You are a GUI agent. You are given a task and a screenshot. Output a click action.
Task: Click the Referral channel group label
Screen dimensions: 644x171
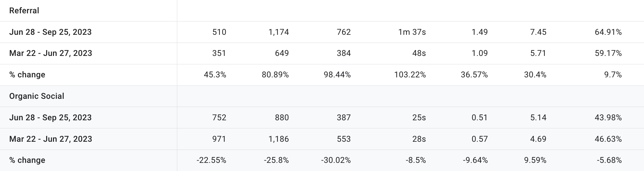pyautogui.click(x=24, y=11)
